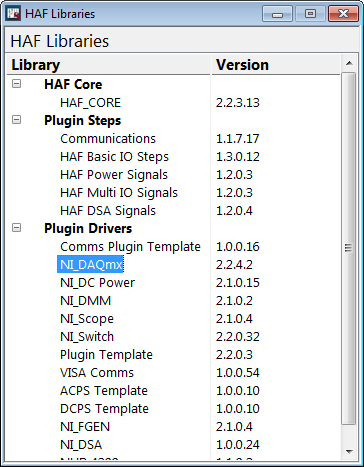Click the vertical scrollbar thumb
Viewport: 364px width, 467px height.
[349, 248]
